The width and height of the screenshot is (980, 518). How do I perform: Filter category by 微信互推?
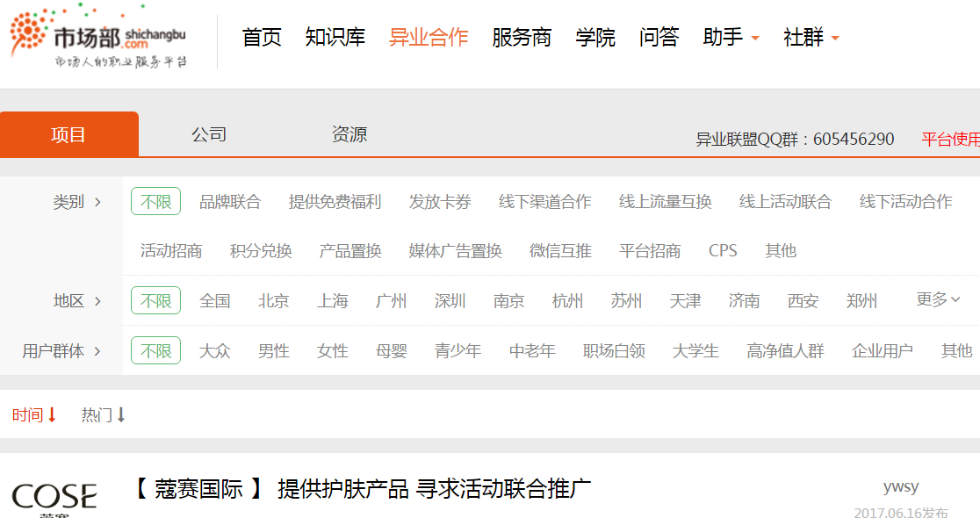[560, 251]
